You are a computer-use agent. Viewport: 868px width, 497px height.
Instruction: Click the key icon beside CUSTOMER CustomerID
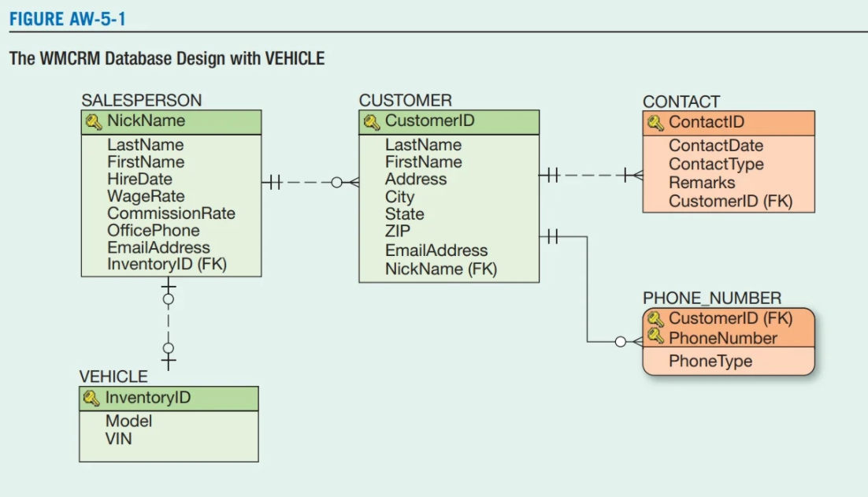[x=372, y=122]
